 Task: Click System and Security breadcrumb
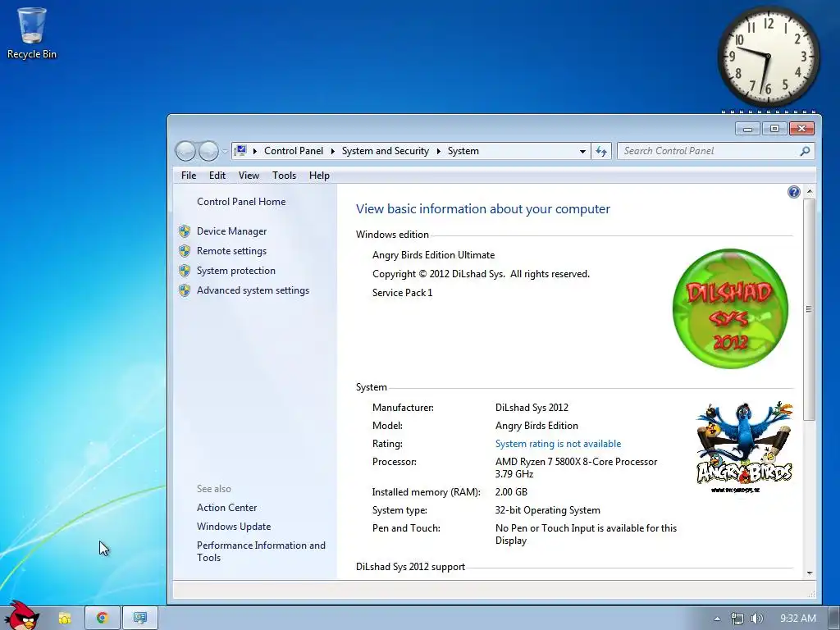pos(386,151)
